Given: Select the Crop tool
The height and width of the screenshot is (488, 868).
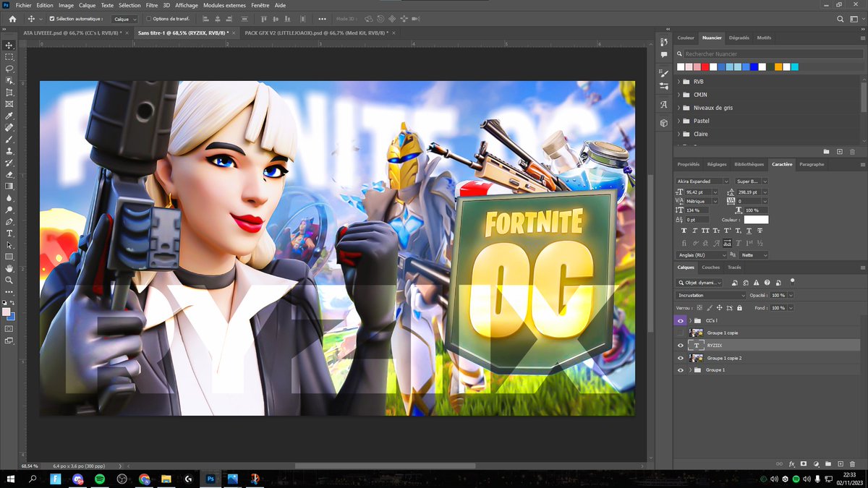Looking at the screenshot, I should 9,93.
